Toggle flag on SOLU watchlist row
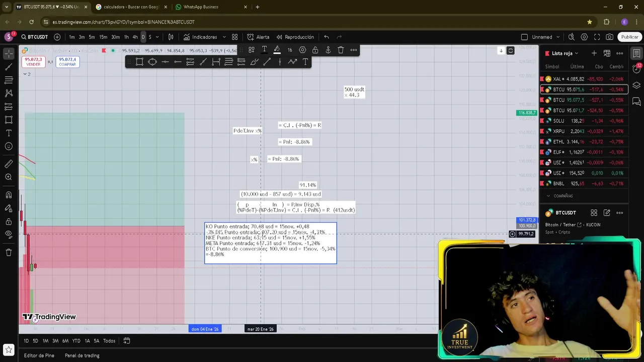 tap(542, 121)
